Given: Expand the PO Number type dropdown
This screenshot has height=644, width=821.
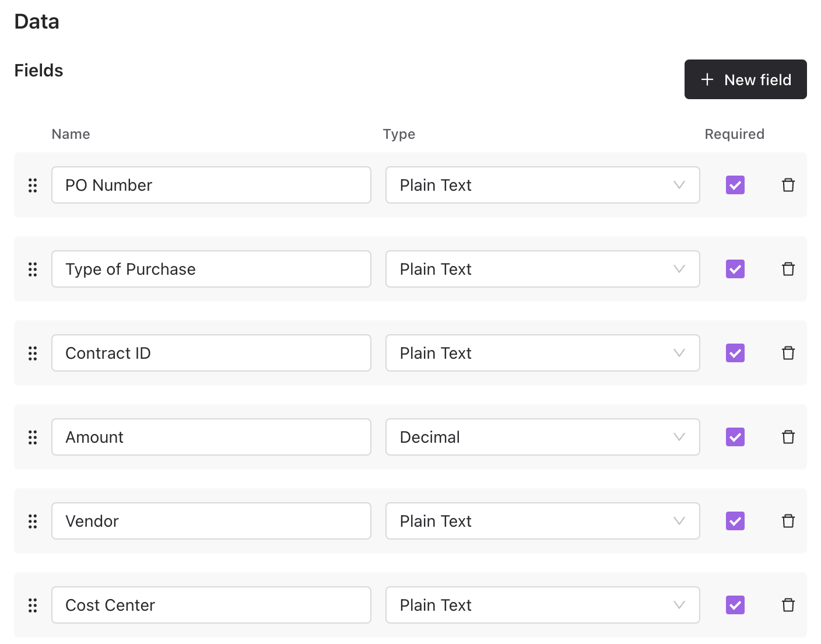Looking at the screenshot, I should [x=542, y=185].
